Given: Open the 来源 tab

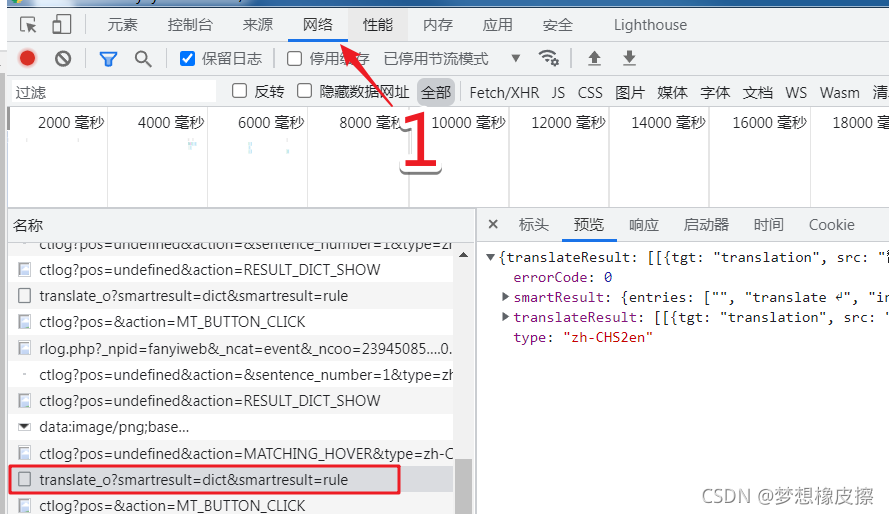Looking at the screenshot, I should (257, 25).
